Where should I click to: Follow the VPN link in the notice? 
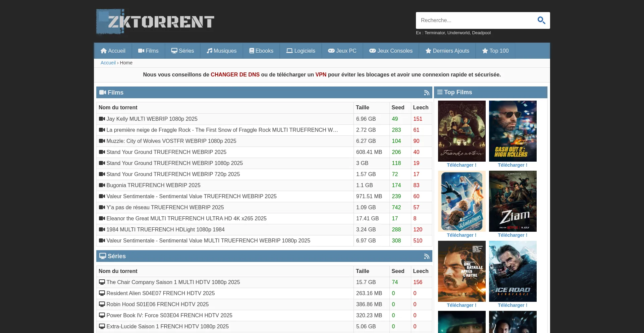pyautogui.click(x=321, y=75)
